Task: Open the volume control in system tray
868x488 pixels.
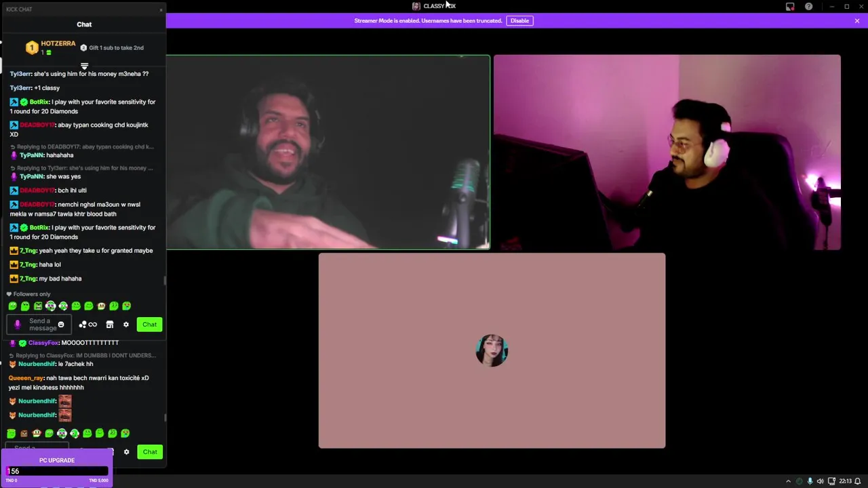Action: click(x=821, y=481)
